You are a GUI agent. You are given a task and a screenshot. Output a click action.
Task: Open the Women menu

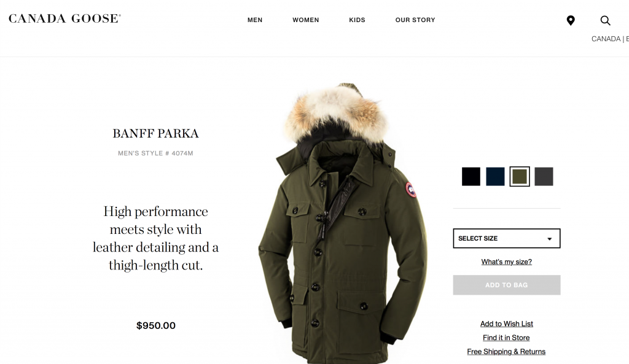(306, 20)
